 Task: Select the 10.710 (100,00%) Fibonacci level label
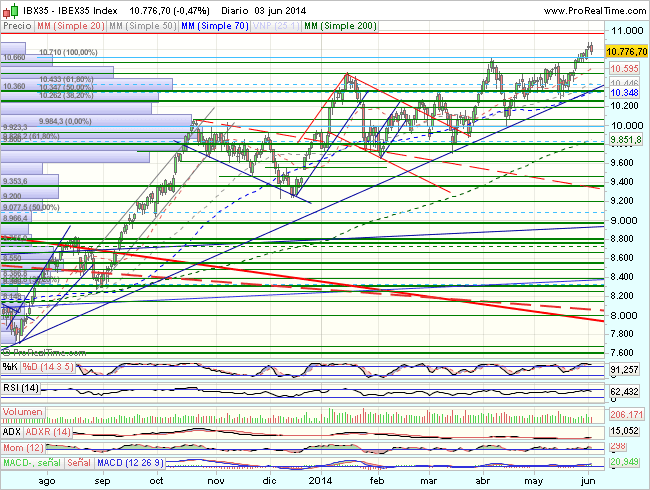(x=68, y=51)
